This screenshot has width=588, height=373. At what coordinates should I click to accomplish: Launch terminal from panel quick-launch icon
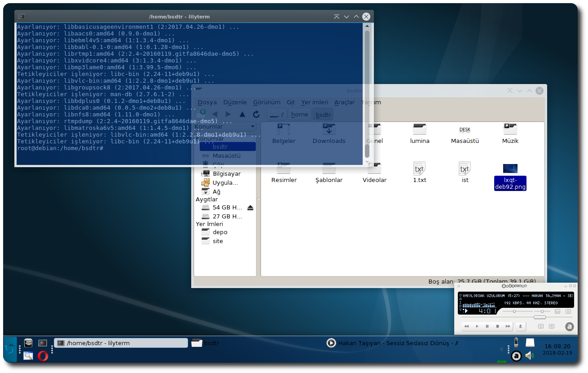tap(43, 343)
